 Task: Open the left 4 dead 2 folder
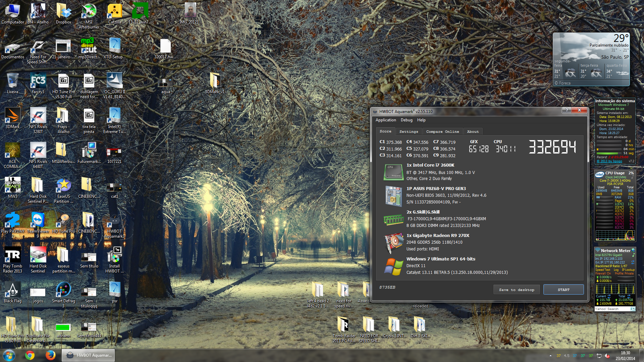click(318, 295)
